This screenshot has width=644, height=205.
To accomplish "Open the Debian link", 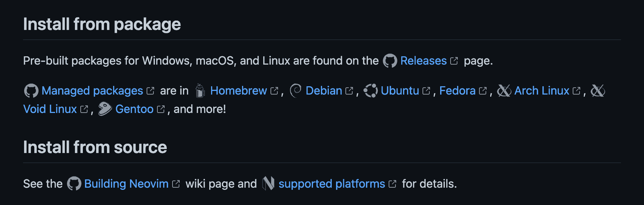I will point(323,91).
